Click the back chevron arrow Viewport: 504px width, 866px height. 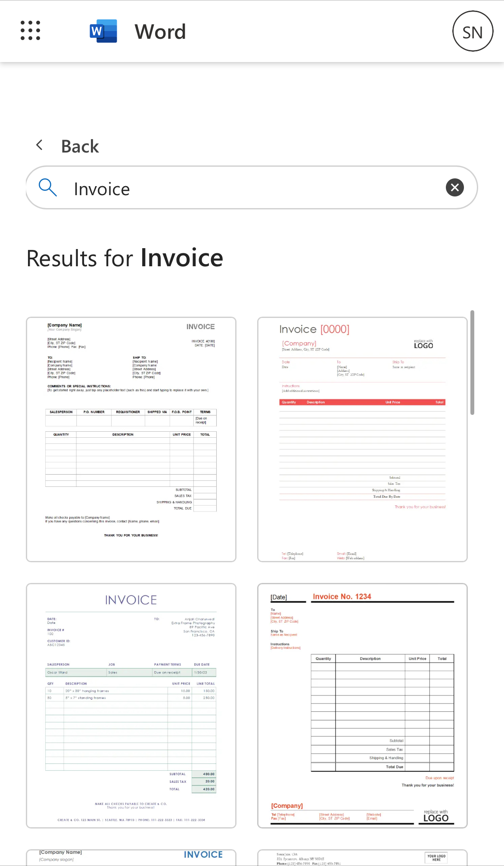point(40,145)
